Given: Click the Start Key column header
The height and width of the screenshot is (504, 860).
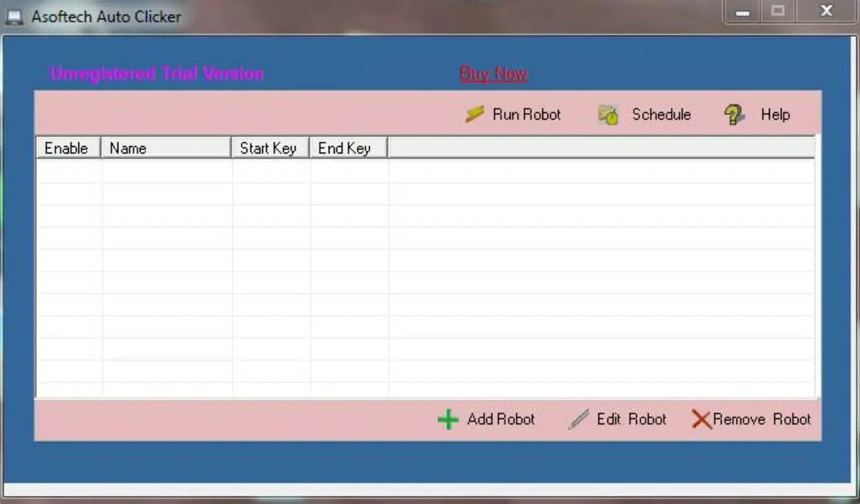Looking at the screenshot, I should point(270,148).
